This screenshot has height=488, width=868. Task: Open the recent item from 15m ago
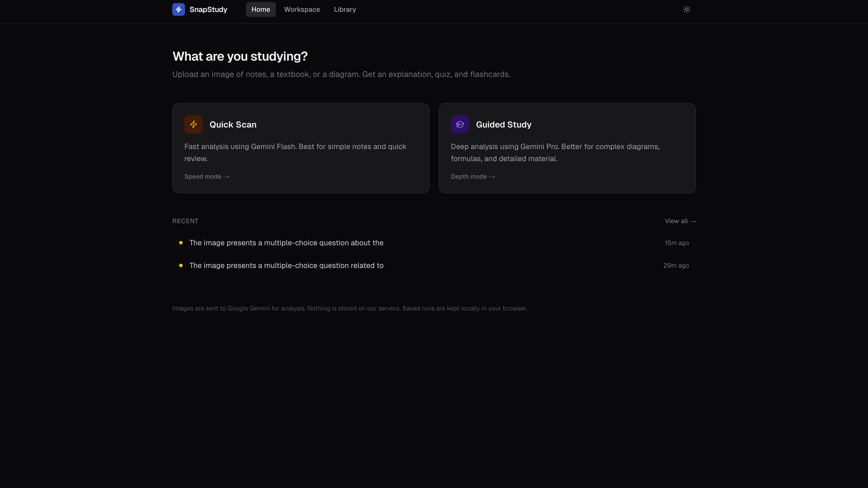[286, 243]
